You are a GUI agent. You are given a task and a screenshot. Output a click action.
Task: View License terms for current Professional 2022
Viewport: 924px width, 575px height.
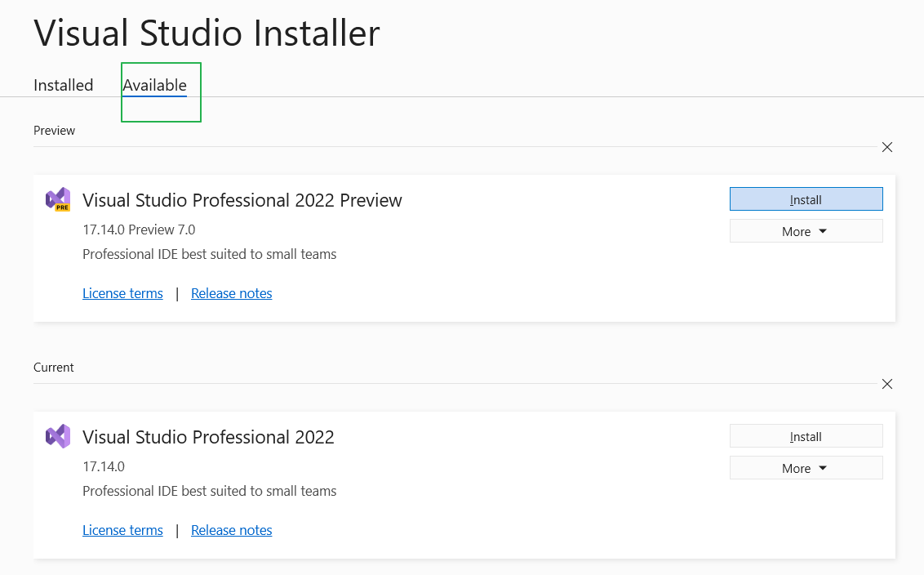[x=122, y=530]
